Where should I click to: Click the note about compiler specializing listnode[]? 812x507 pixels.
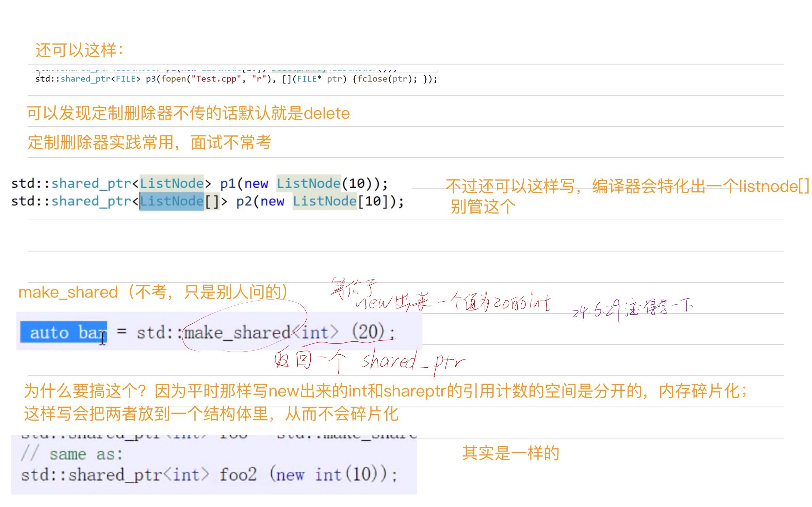pyautogui.click(x=627, y=186)
